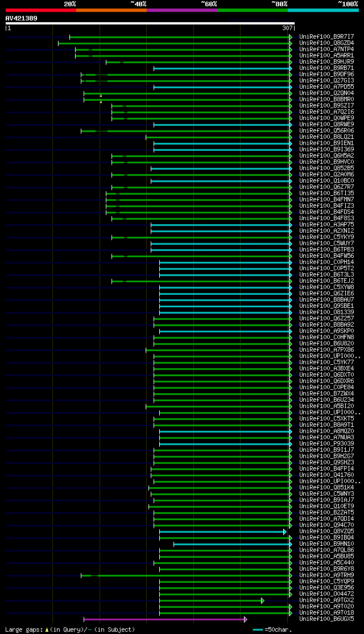Open hit UniRef100_A3AP75
The image size is (364, 634).
326,225
